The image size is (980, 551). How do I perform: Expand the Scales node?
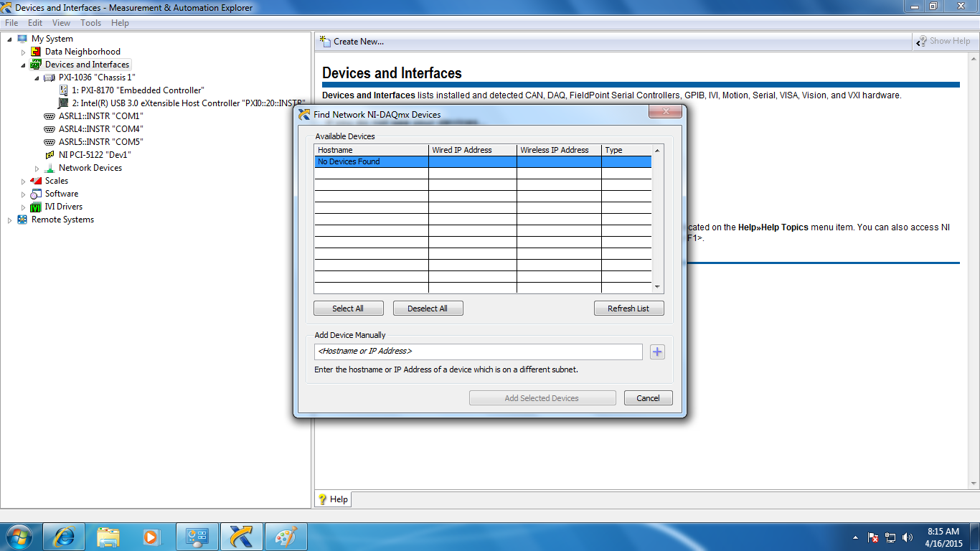[x=23, y=181]
